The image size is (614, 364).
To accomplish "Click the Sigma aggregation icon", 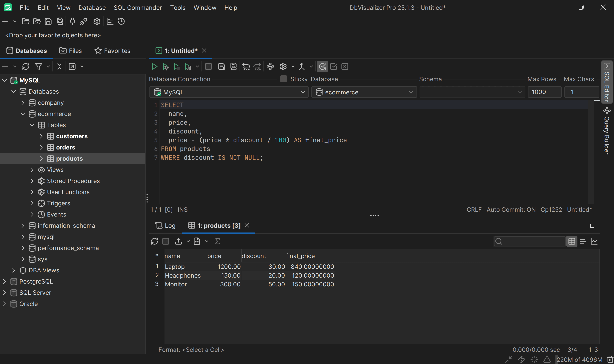I will (217, 241).
